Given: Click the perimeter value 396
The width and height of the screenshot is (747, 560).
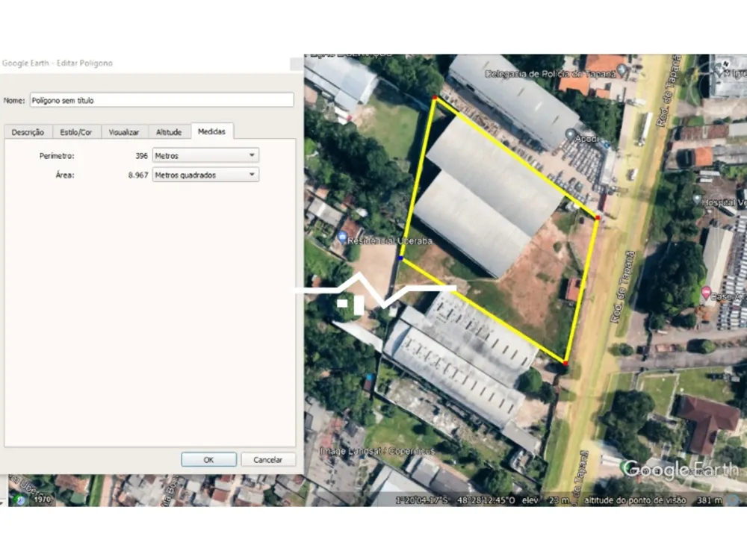Looking at the screenshot, I should pyautogui.click(x=141, y=156).
